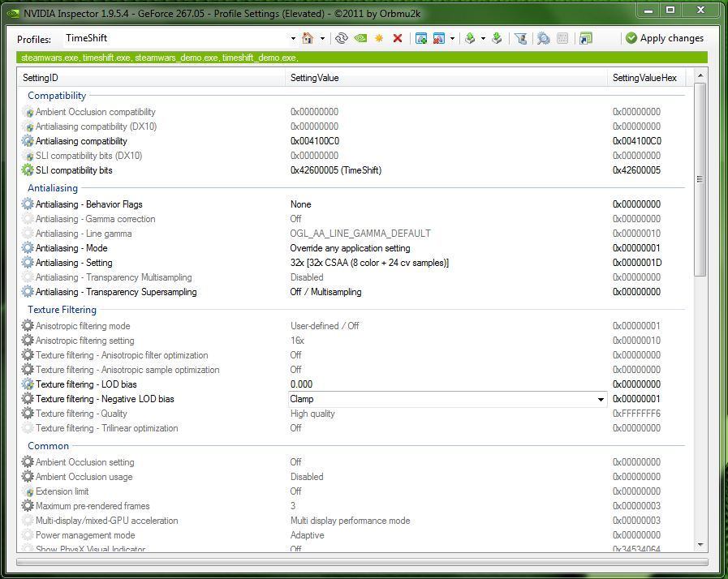The image size is (728, 579).
Task: Click the vertical scrollbar up arrow
Action: click(x=700, y=75)
